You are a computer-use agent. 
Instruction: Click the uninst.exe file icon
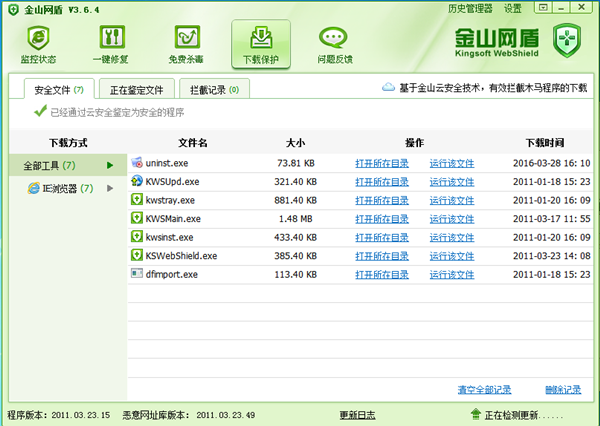coord(138,163)
